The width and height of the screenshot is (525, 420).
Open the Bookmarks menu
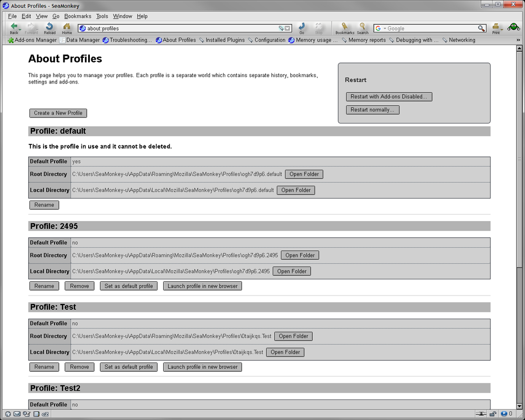78,16
